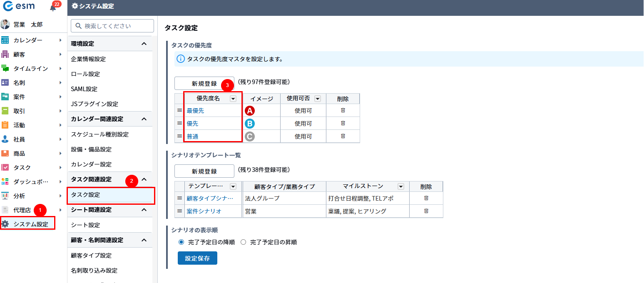
Task: Click the システム設定 gear icon in sidebar
Action: click(x=5, y=224)
